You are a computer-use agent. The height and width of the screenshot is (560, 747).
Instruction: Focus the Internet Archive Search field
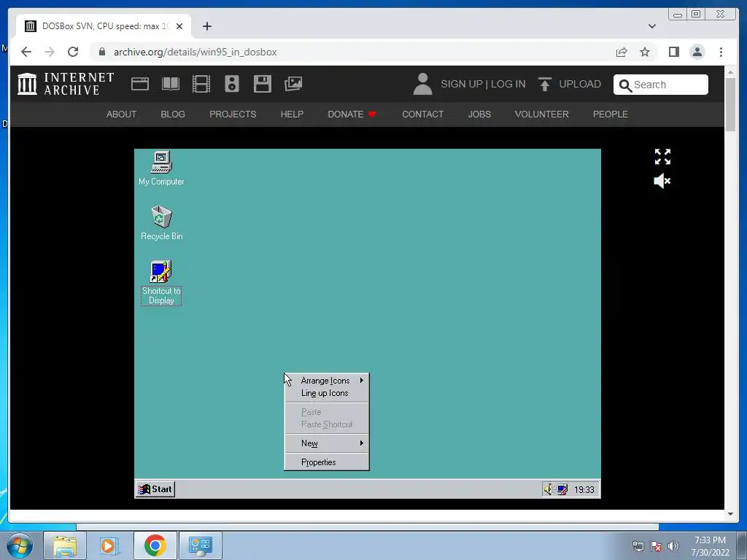pos(661,85)
